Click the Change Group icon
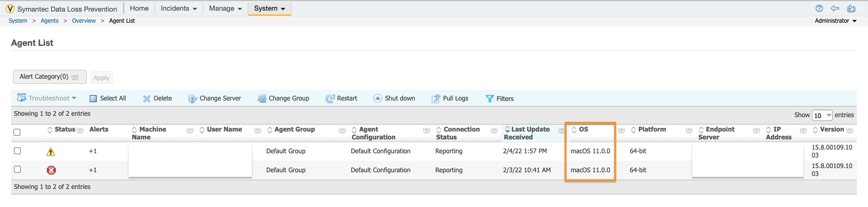Screen dimensions: 868x207 [262, 99]
